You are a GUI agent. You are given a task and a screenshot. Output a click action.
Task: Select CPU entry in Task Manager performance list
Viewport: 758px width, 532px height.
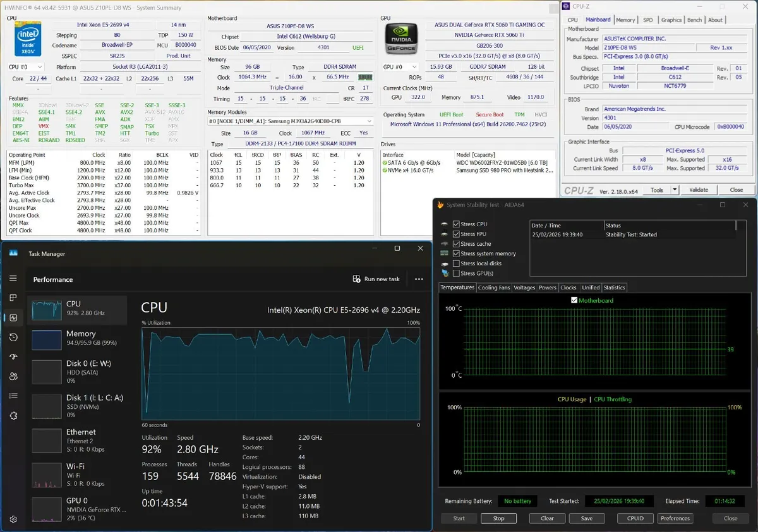coord(76,310)
